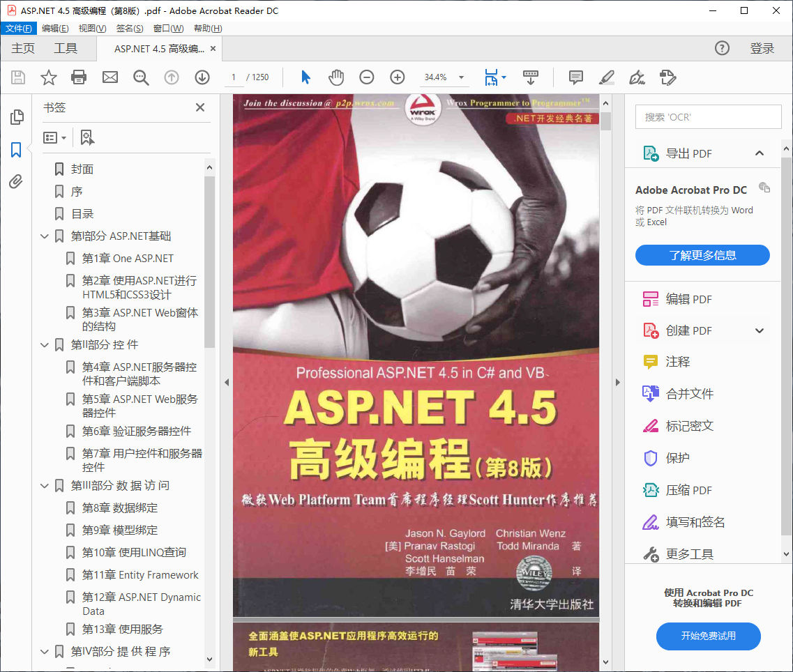Switch to the 主页 tab
Screen dimensions: 793x672
pos(23,49)
